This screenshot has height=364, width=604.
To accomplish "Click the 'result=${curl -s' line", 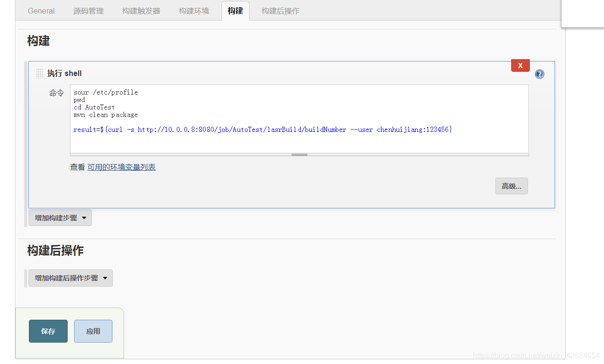I will (x=263, y=130).
